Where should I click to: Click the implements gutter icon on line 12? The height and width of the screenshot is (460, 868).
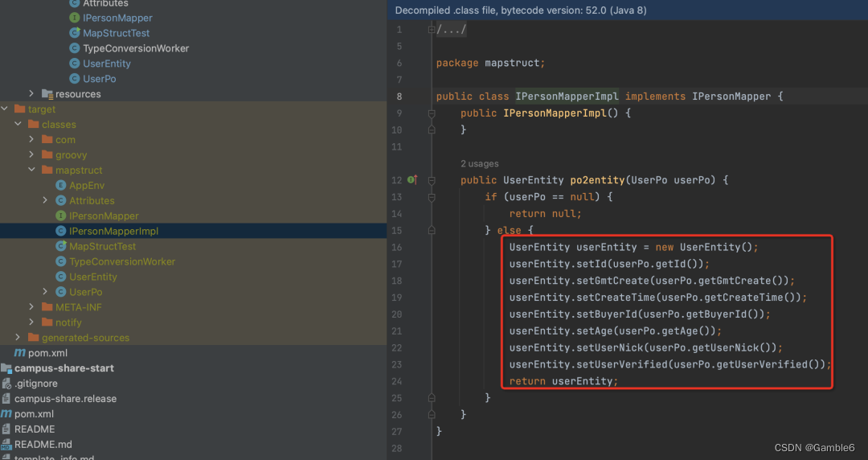412,179
